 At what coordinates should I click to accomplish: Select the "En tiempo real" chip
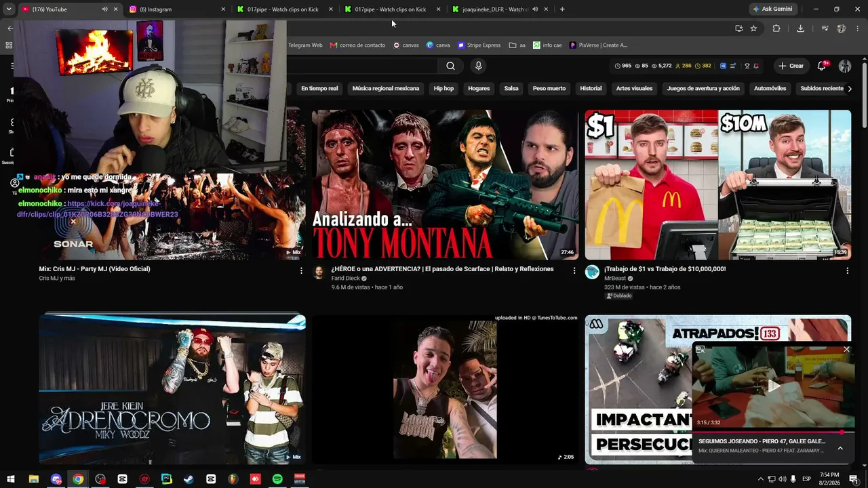point(319,88)
